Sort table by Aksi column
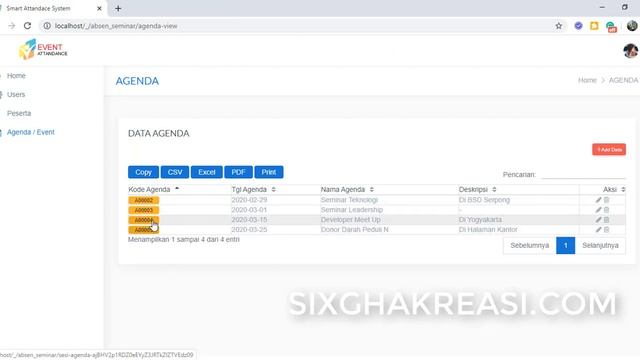Image resolution: width=640 pixels, height=360 pixels. [614, 189]
